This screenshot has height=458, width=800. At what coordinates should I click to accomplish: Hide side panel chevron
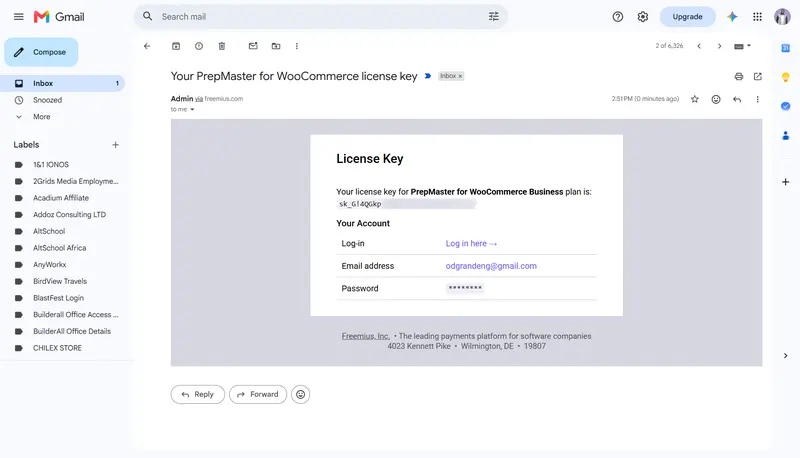click(x=786, y=355)
